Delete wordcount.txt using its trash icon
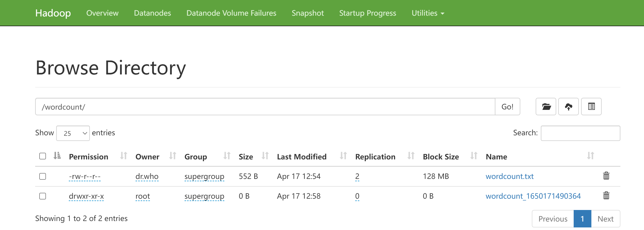 [606, 176]
